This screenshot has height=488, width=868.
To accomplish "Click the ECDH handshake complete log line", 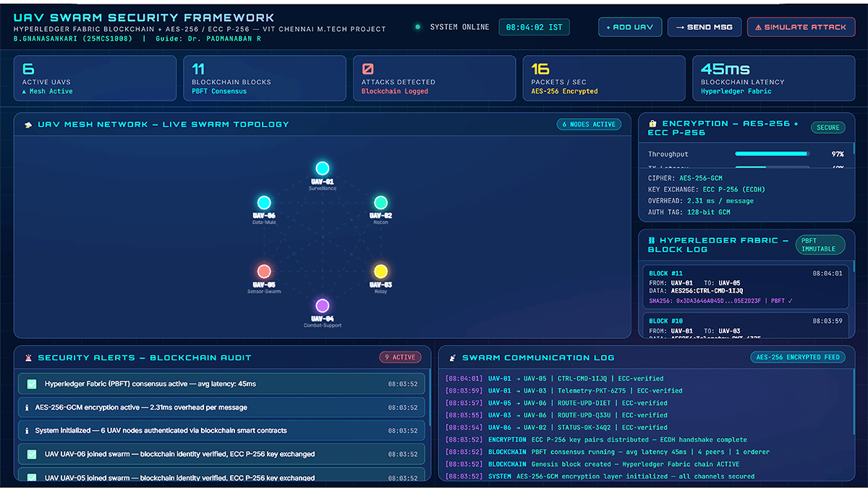I will pos(596,439).
